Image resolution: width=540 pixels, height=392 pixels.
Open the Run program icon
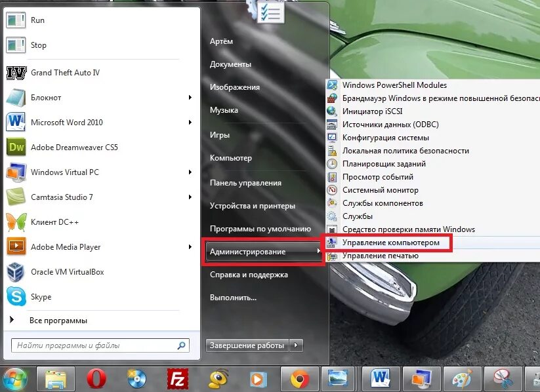(16, 20)
